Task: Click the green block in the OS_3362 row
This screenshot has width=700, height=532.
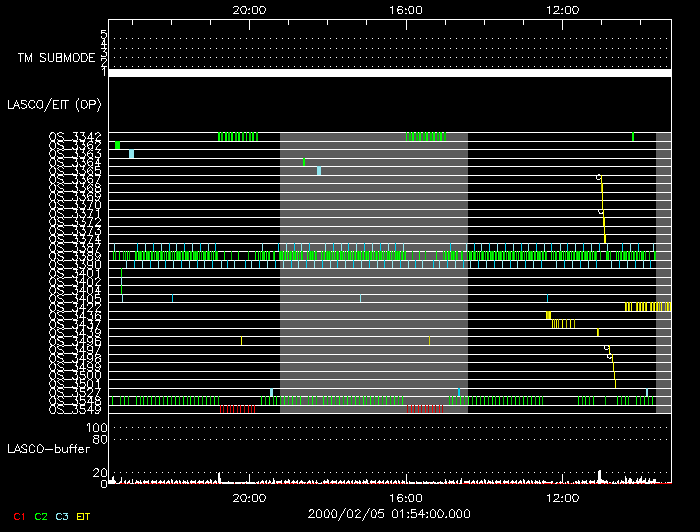Action: pyautogui.click(x=117, y=145)
